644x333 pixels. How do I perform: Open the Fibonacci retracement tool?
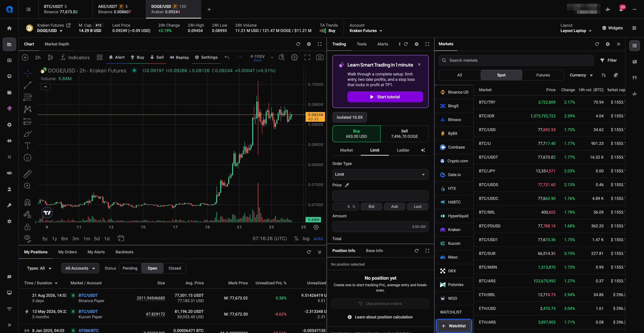[x=28, y=97]
